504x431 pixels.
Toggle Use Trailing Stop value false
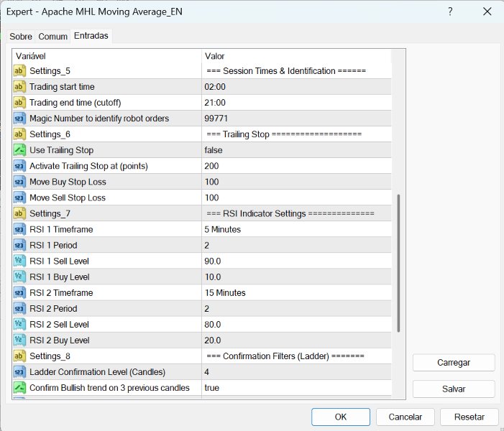coord(296,150)
